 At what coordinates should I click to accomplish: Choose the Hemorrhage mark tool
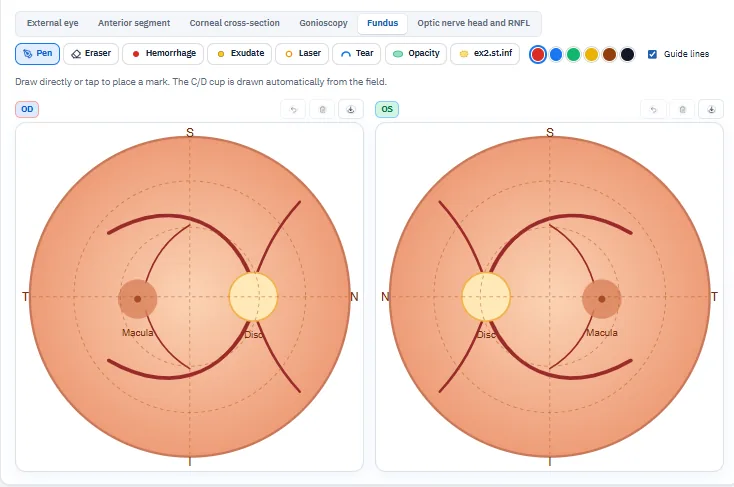(x=163, y=53)
